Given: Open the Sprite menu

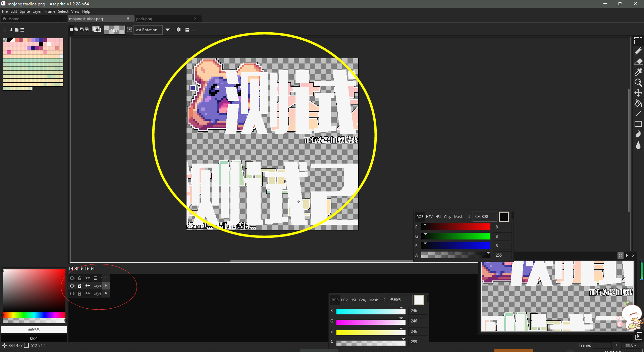Looking at the screenshot, I should pyautogui.click(x=25, y=11).
